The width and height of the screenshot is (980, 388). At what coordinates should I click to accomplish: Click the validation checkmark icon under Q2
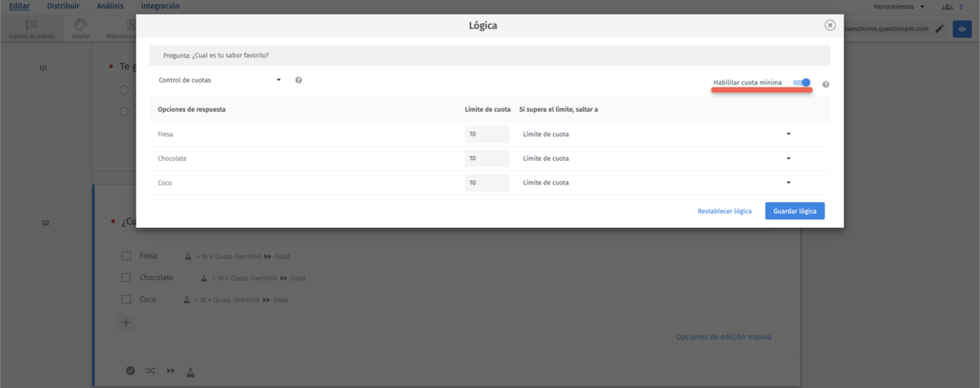pyautogui.click(x=130, y=371)
